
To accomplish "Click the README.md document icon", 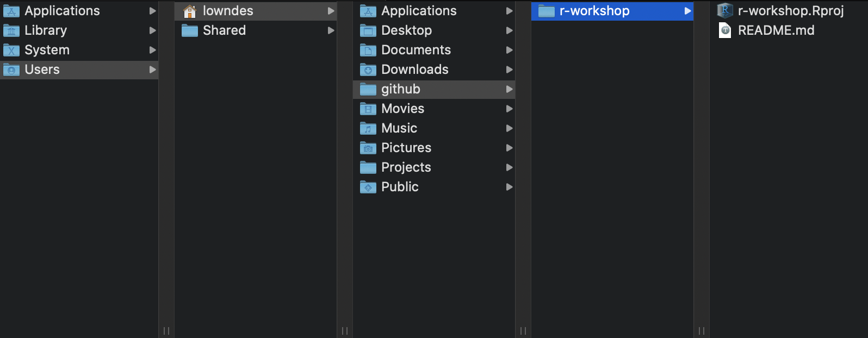I will click(725, 30).
